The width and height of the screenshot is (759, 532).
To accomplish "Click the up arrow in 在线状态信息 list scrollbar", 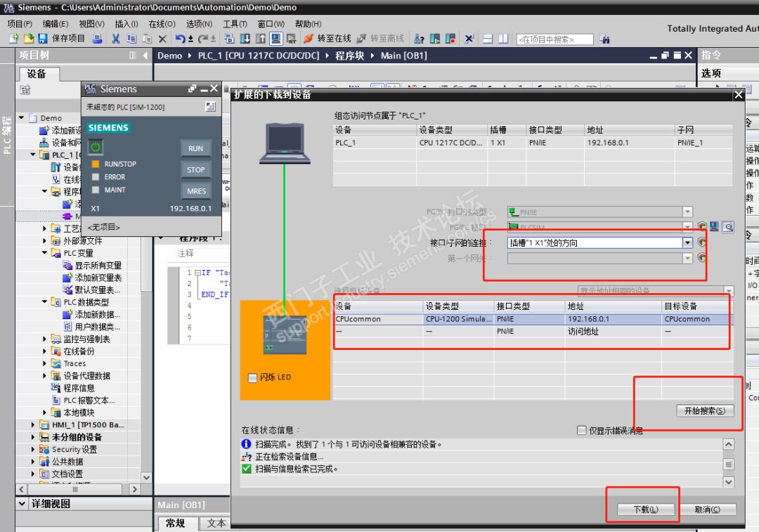I will click(729, 444).
